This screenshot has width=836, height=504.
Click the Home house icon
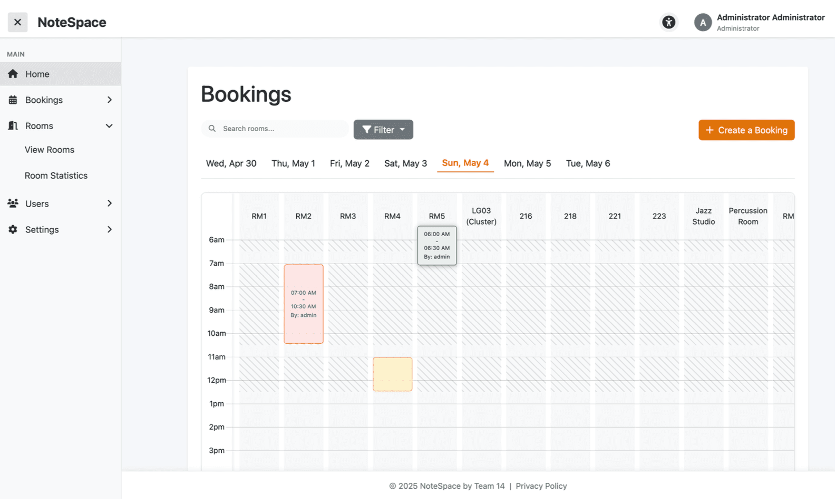(13, 74)
